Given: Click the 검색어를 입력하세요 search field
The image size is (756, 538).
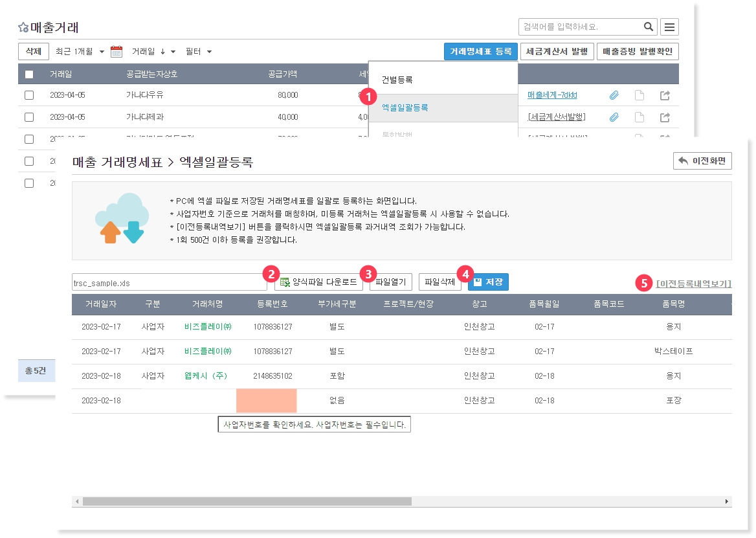Looking at the screenshot, I should 579,27.
